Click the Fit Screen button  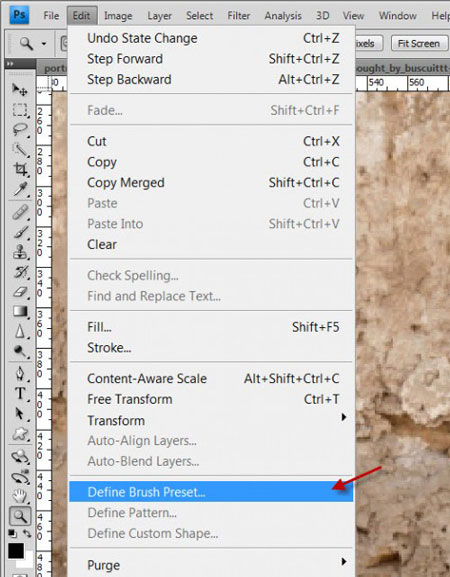419,43
